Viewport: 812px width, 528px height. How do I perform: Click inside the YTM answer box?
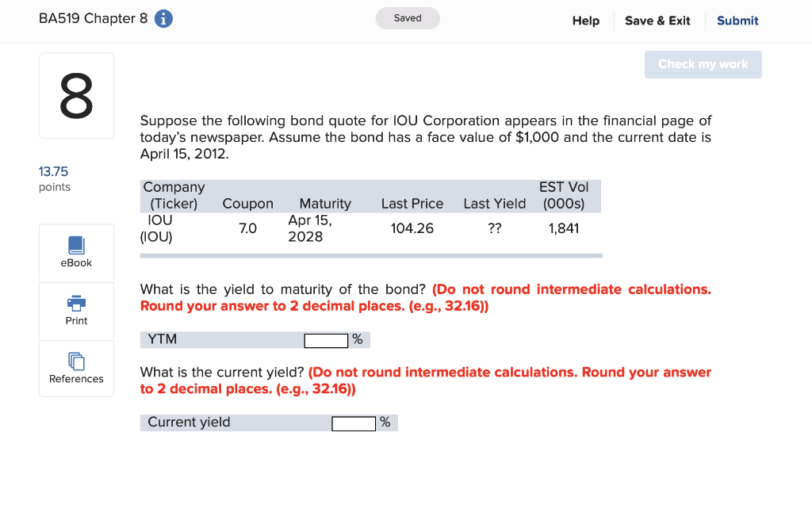point(325,339)
